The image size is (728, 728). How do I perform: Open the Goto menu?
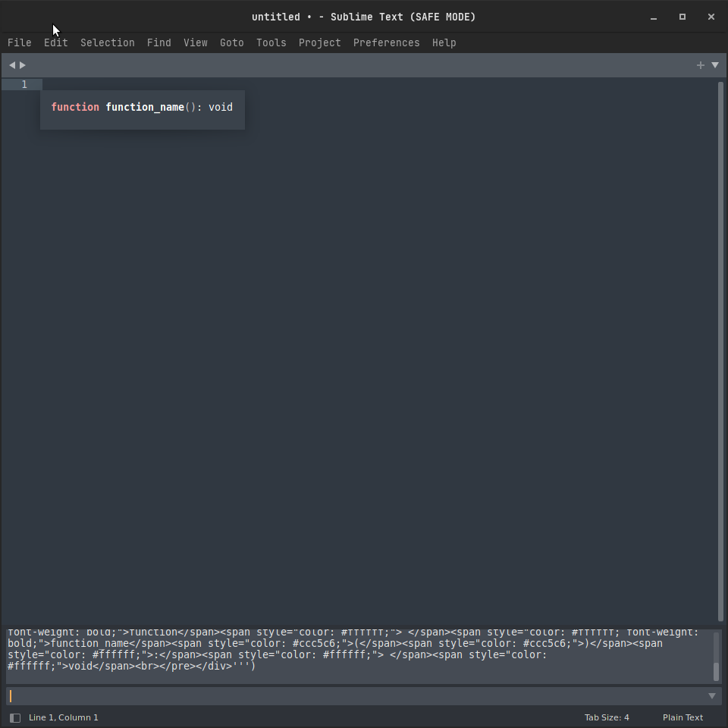tap(231, 42)
